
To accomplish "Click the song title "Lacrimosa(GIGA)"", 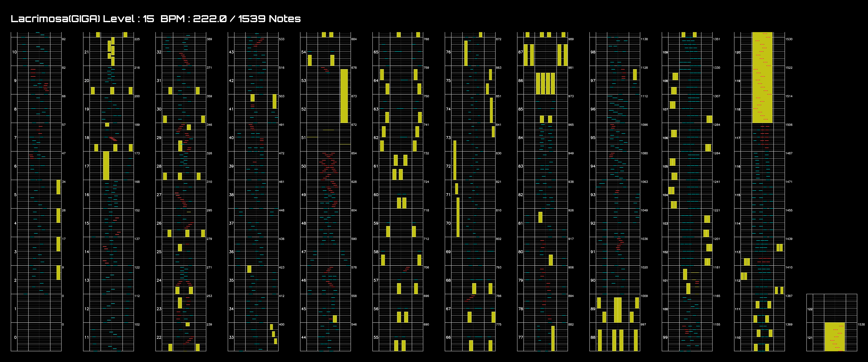I will click(55, 19).
